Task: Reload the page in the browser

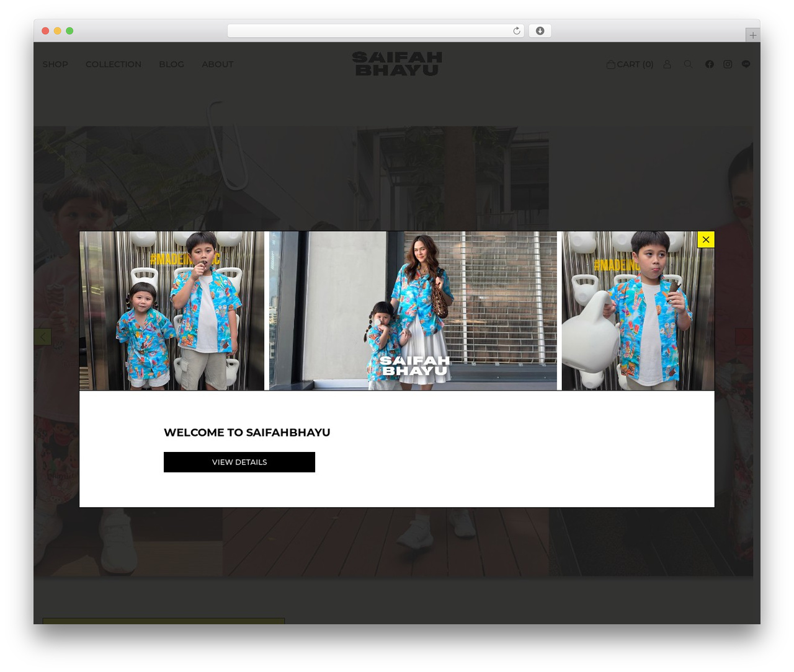Action: point(517,31)
